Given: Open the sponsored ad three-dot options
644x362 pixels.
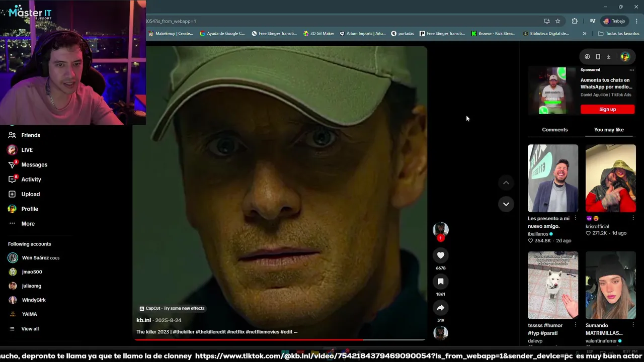Looking at the screenshot, I should (632, 70).
